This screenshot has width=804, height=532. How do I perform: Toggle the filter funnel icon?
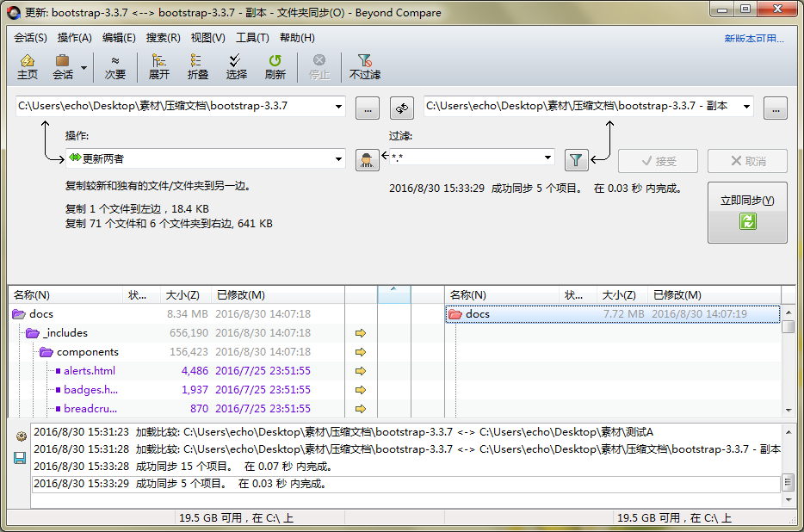pos(576,160)
